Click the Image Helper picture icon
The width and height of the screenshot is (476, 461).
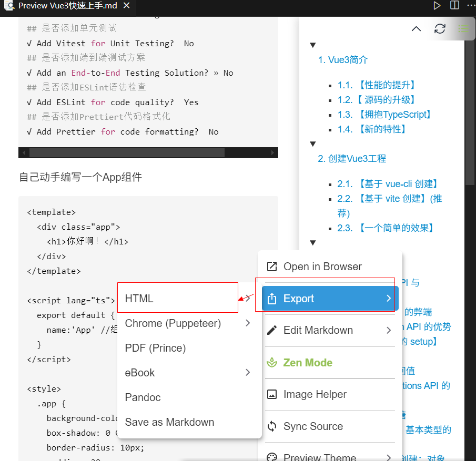(x=271, y=394)
